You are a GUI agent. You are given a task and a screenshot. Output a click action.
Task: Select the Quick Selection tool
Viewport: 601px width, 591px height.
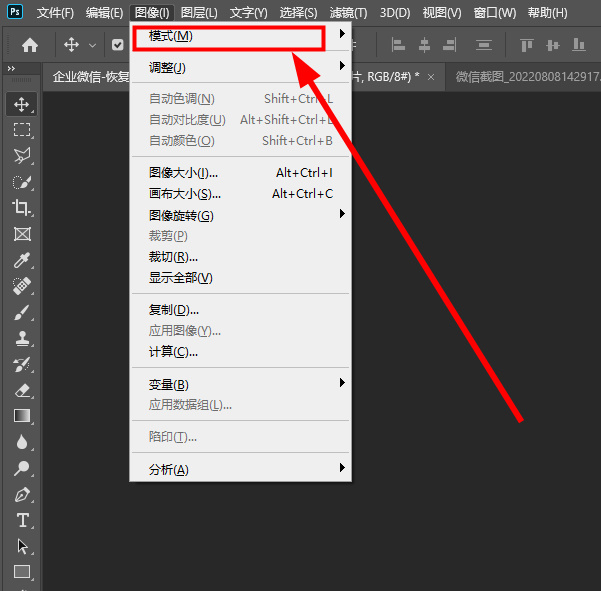tap(22, 182)
